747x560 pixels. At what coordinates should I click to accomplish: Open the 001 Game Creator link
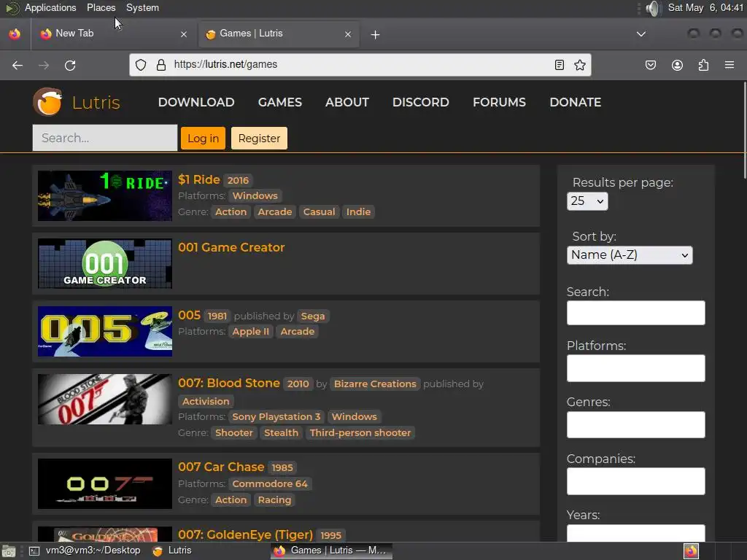tap(231, 248)
